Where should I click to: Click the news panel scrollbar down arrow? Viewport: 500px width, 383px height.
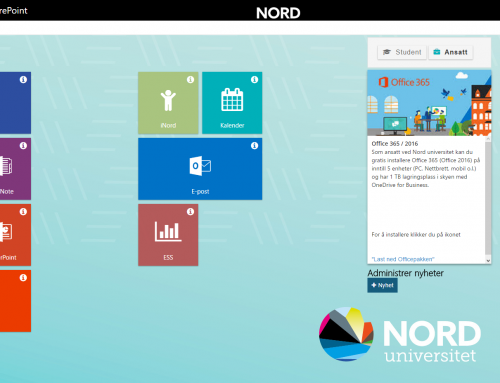pos(488,261)
